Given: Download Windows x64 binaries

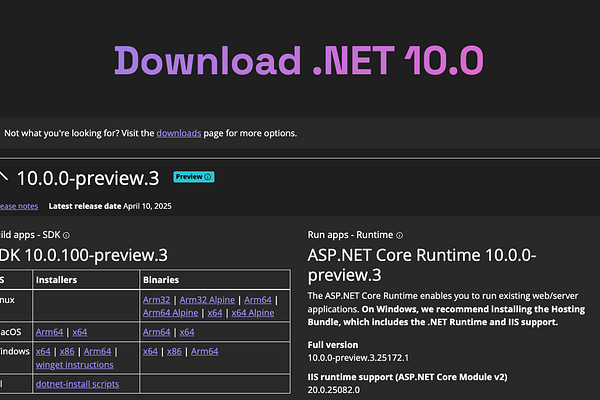Looking at the screenshot, I should (150, 351).
